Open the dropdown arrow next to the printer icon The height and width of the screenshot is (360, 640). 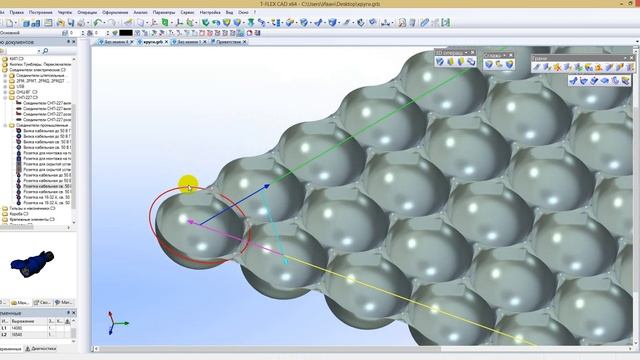coord(88,23)
